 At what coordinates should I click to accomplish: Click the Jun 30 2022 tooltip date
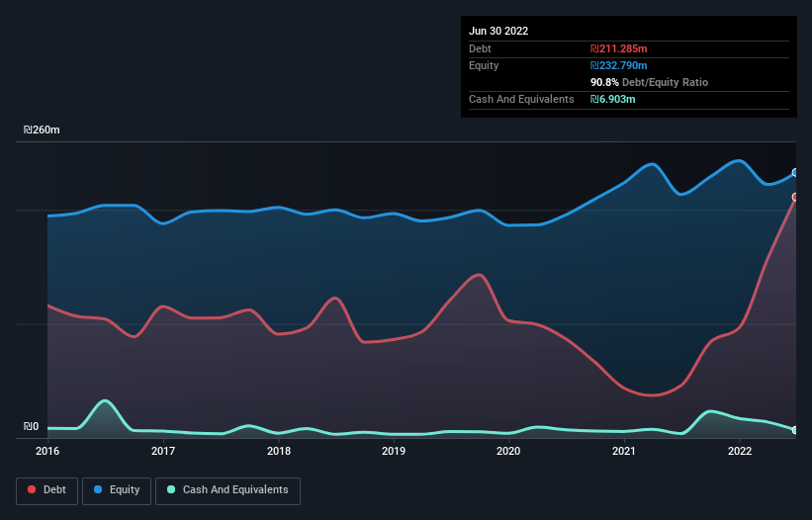[498, 31]
